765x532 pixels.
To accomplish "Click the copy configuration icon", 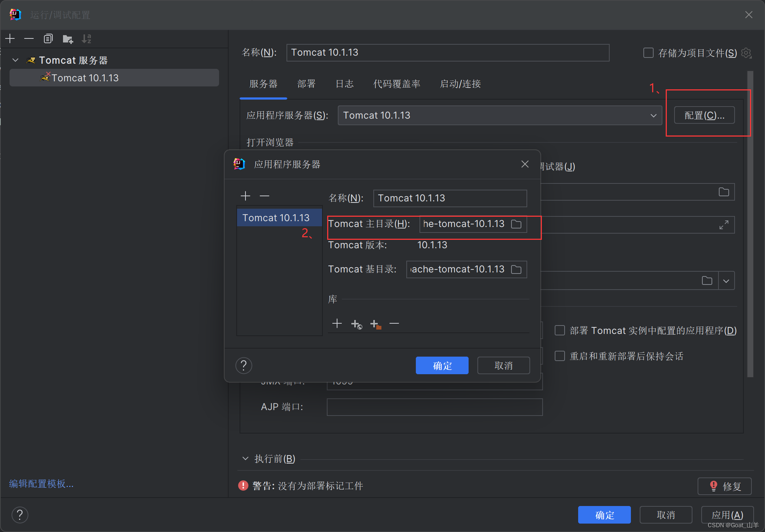I will pos(48,38).
